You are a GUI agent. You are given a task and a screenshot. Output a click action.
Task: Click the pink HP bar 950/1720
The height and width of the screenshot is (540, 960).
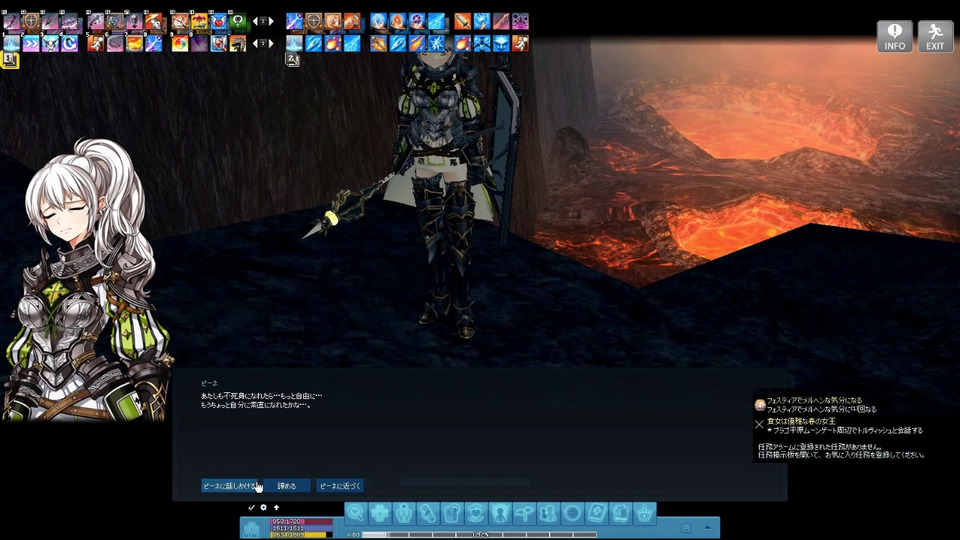[301, 522]
